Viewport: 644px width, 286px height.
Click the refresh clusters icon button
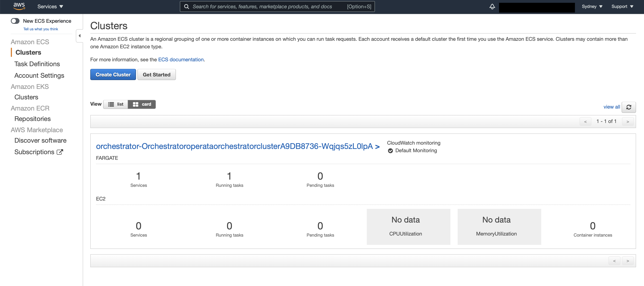coord(628,107)
